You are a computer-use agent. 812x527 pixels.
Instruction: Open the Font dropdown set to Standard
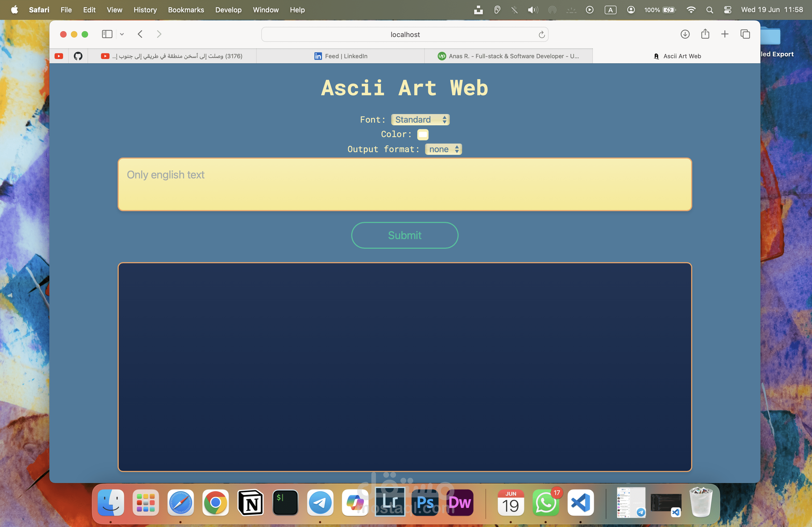click(420, 120)
